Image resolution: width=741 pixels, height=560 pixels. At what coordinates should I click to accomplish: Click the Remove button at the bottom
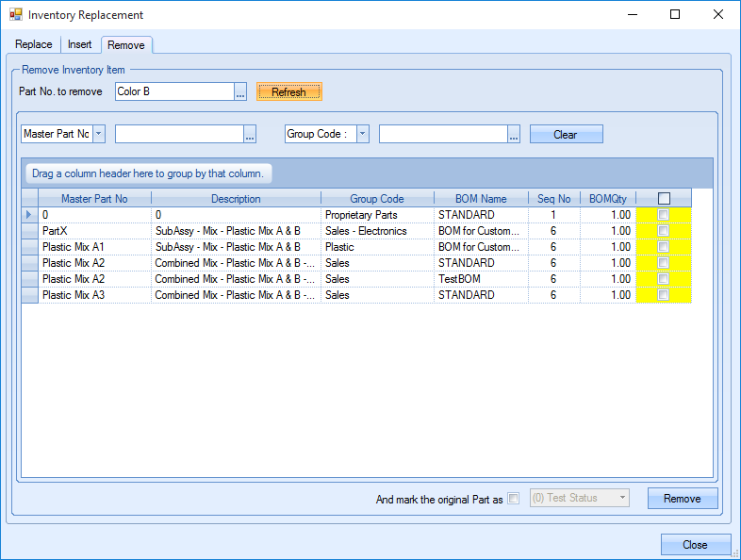(683, 499)
